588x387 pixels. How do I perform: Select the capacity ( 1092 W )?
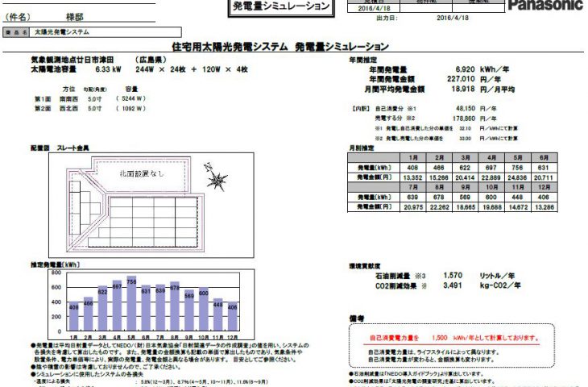(130, 109)
